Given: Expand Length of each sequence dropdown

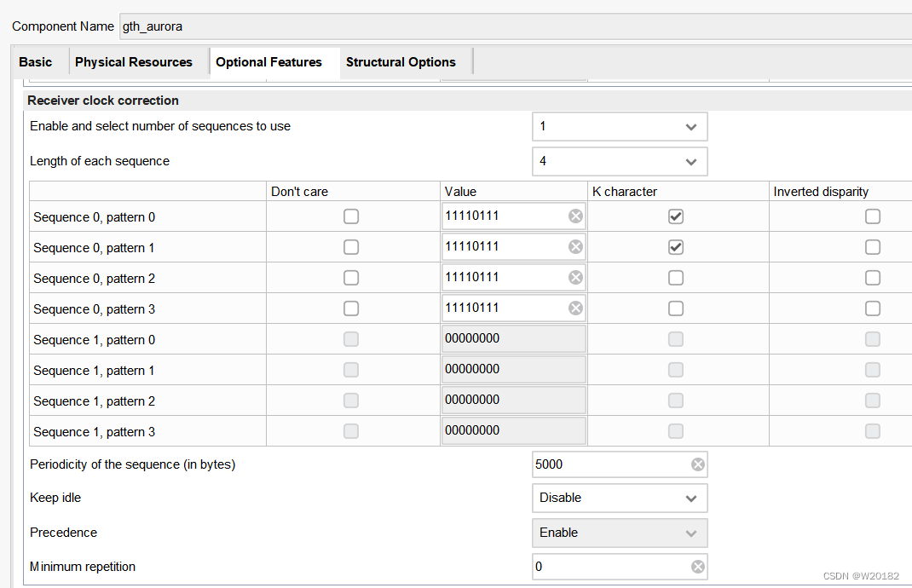Looking at the screenshot, I should click(x=620, y=161).
